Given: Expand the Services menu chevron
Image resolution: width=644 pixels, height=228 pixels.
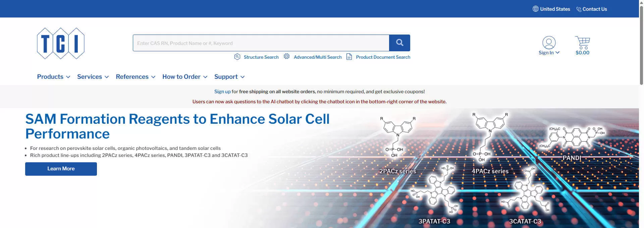Looking at the screenshot, I should tap(107, 77).
